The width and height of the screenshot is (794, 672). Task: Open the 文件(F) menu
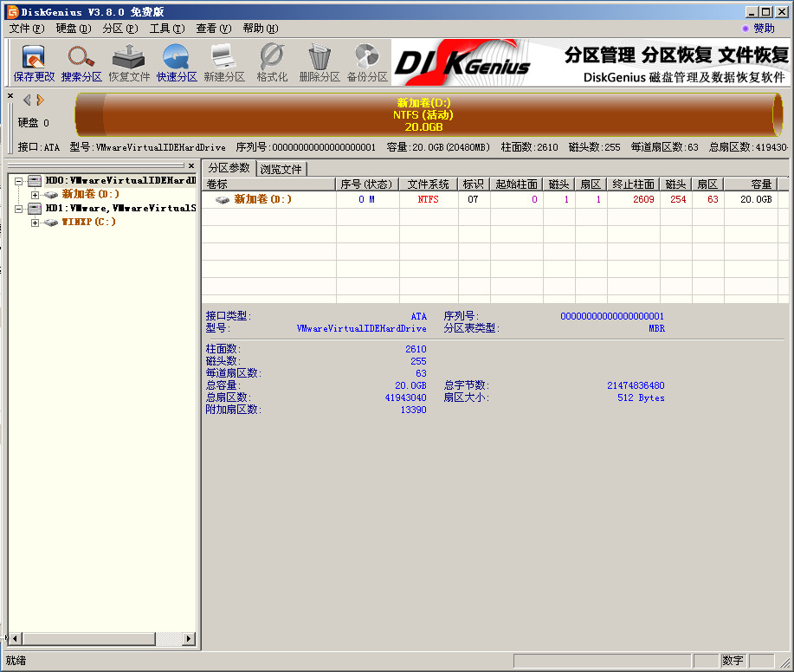tap(27, 29)
